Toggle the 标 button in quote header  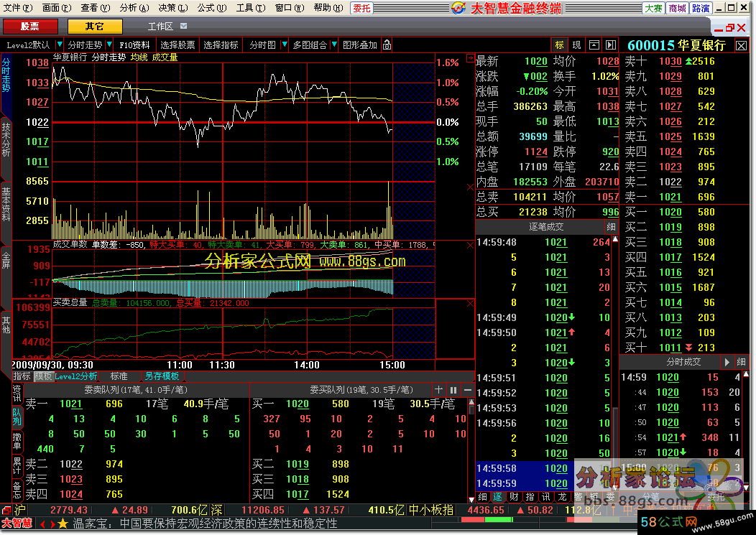pos(559,45)
